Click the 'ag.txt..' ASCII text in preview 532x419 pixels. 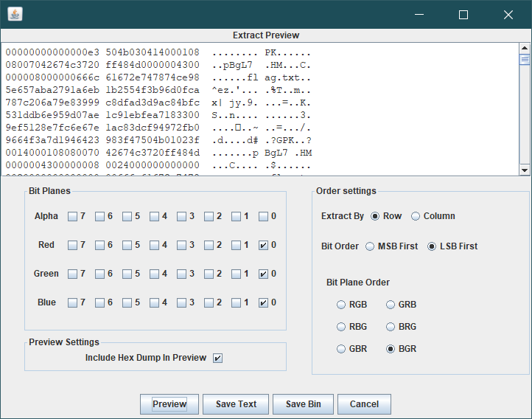click(x=287, y=77)
